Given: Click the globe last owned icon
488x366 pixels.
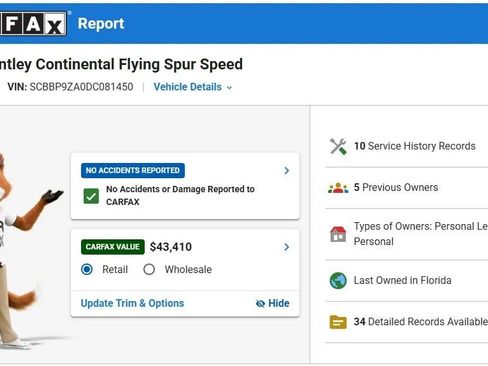Looking at the screenshot, I should coord(338,280).
